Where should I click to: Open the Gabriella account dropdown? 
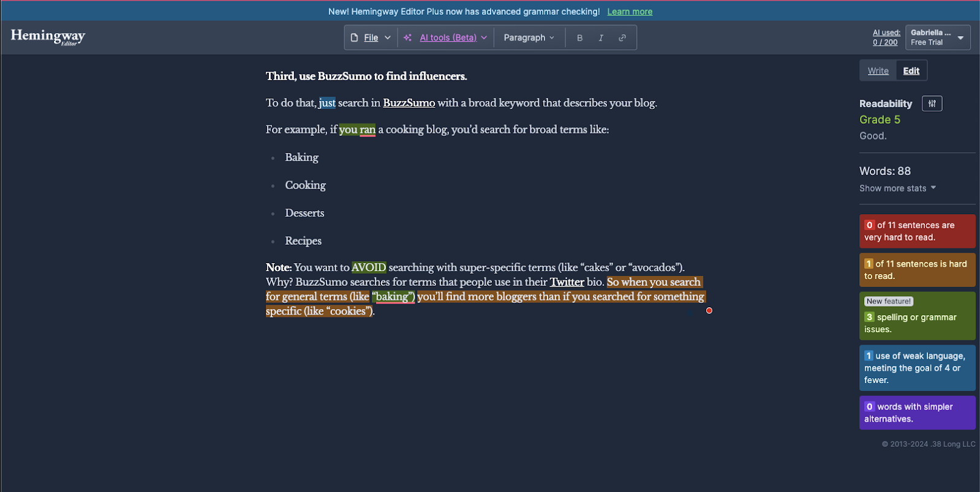tap(938, 37)
